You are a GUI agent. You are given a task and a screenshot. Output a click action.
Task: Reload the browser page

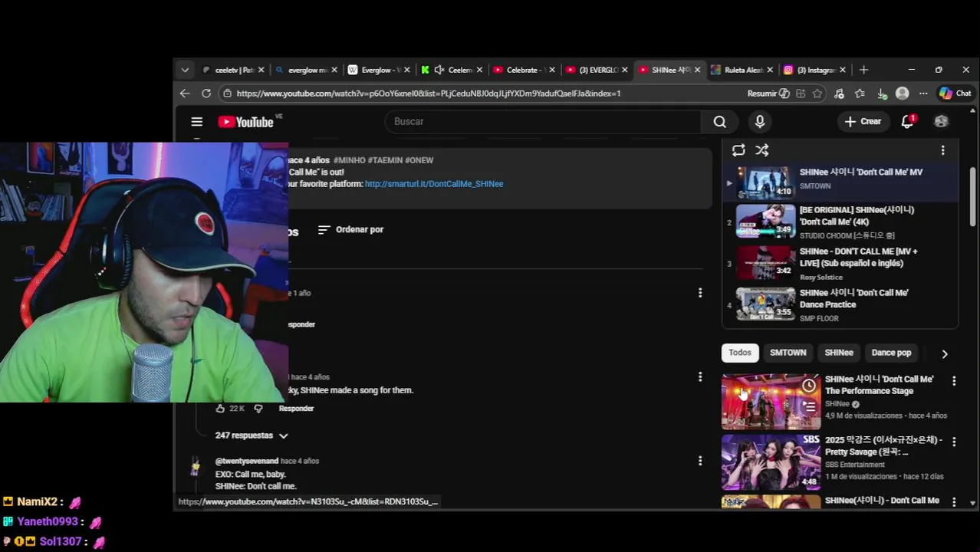point(206,94)
